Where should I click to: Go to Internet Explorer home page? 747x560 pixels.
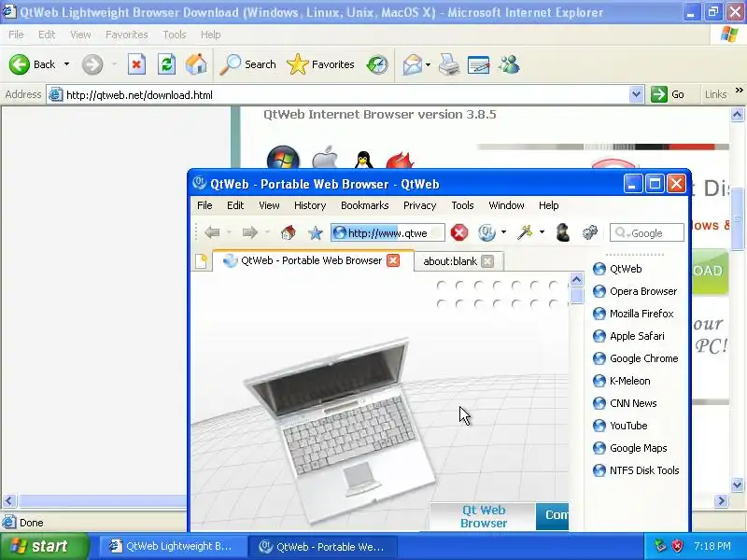tap(196, 64)
